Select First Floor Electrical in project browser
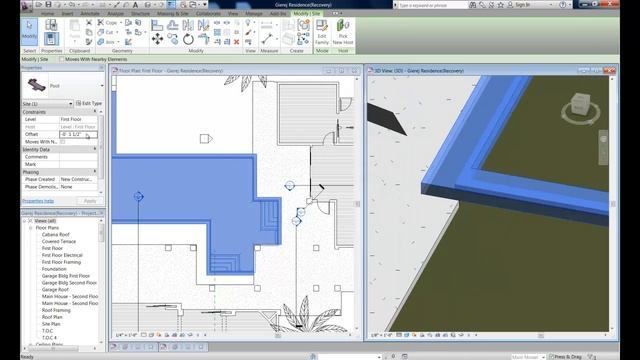The width and height of the screenshot is (640, 360). click(x=62, y=255)
